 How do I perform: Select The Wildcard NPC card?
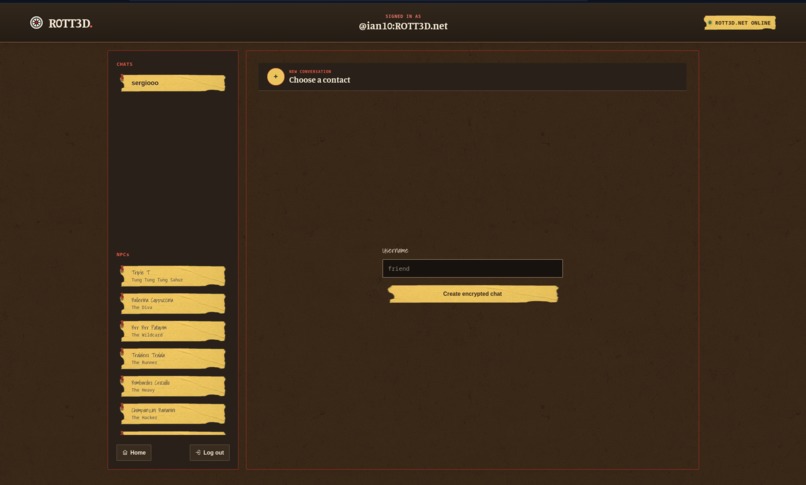point(173,331)
